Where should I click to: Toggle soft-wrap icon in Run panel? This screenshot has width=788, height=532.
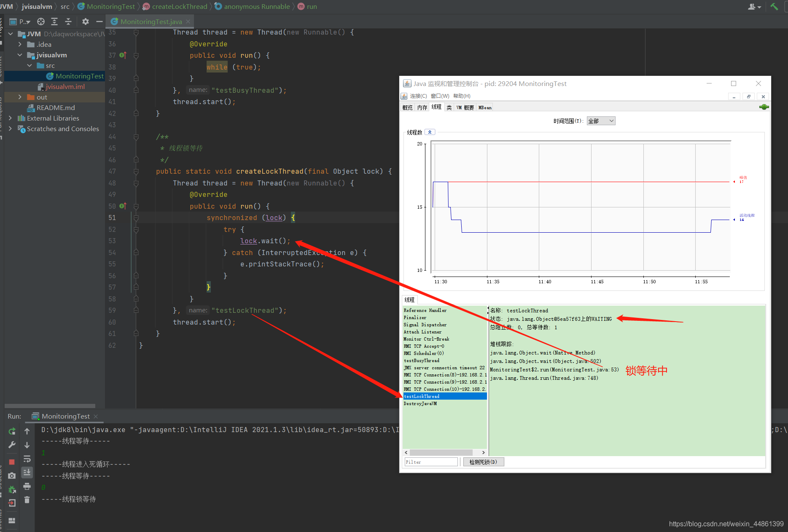[x=27, y=459]
